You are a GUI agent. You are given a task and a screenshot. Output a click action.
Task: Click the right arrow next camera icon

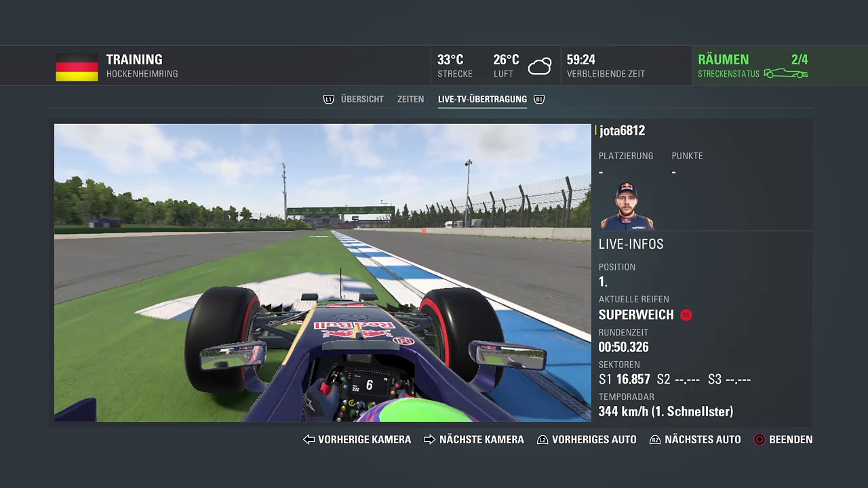click(x=429, y=440)
